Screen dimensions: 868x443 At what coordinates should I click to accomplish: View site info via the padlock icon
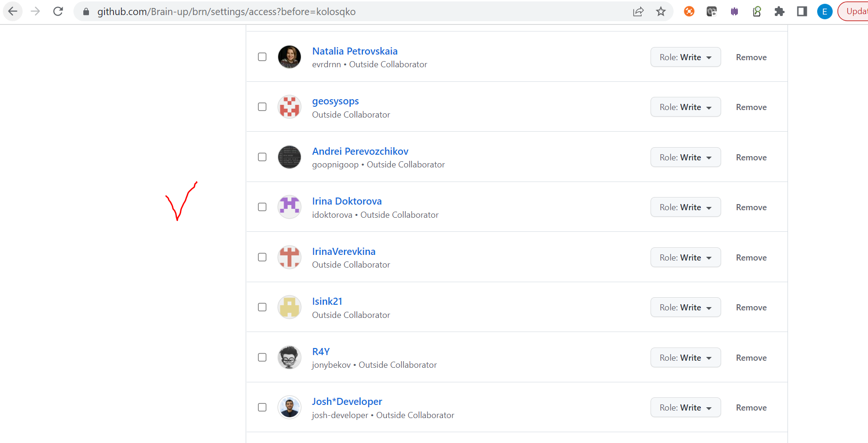pos(86,11)
